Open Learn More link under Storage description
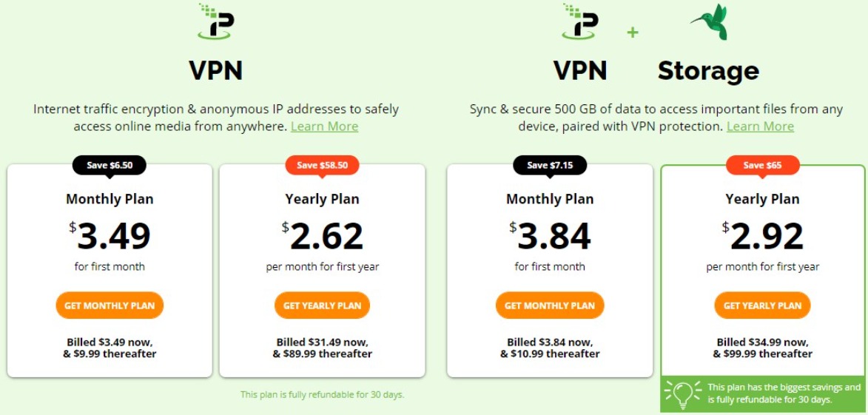This screenshot has height=415, width=868. pyautogui.click(x=760, y=126)
